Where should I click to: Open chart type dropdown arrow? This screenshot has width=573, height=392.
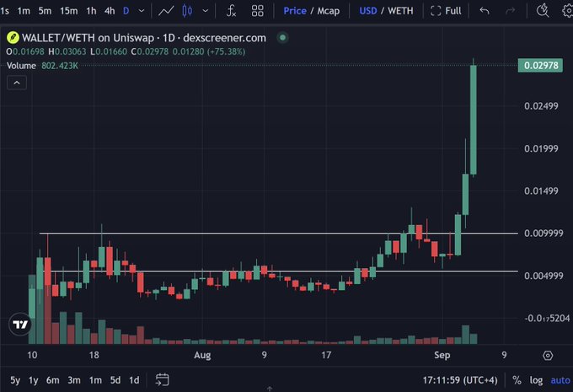(x=206, y=11)
